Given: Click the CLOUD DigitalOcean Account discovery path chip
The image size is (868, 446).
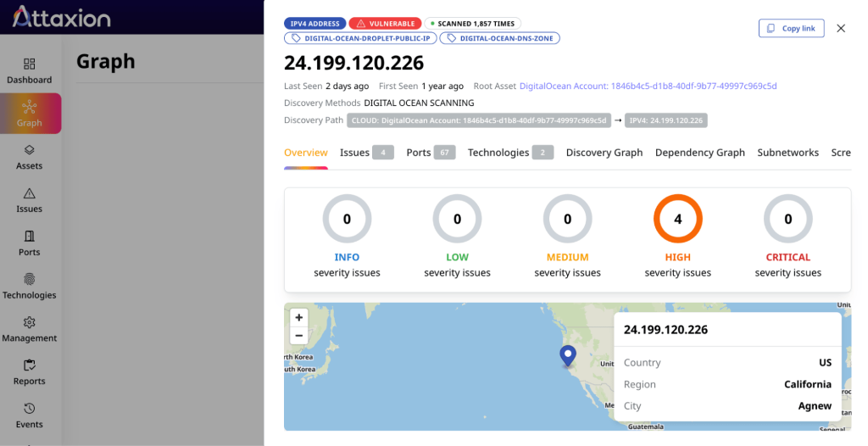Looking at the screenshot, I should click(479, 120).
